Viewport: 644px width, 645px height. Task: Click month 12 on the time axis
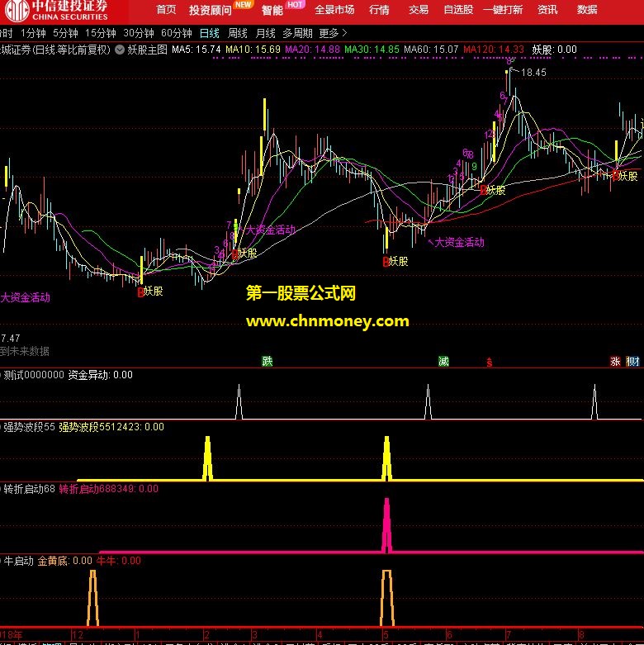tap(78, 634)
